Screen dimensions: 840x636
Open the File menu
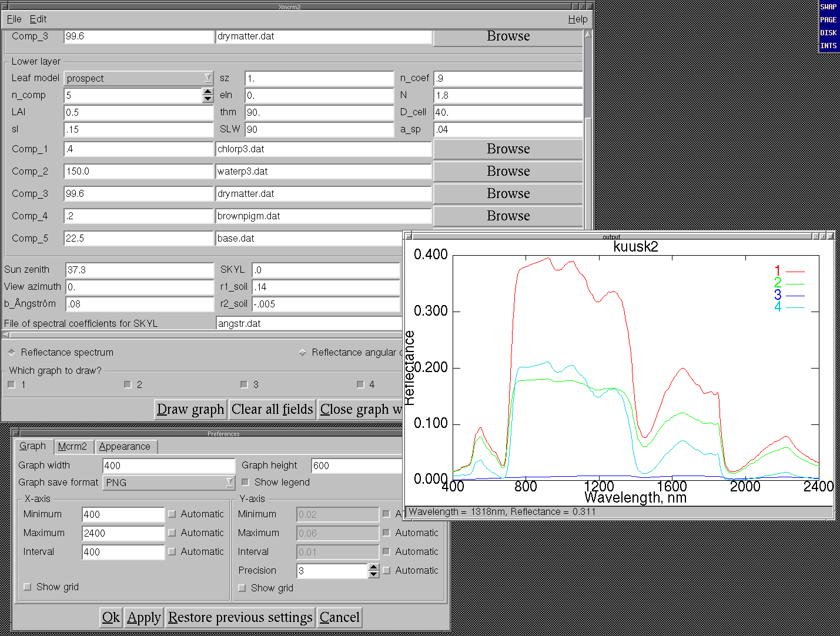pos(14,19)
